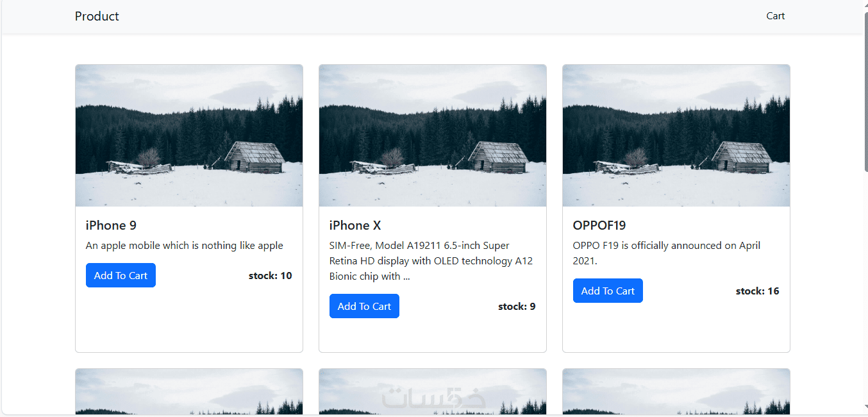Select the iPhone X title
Viewport: 868px width, 417px height.
pos(355,225)
